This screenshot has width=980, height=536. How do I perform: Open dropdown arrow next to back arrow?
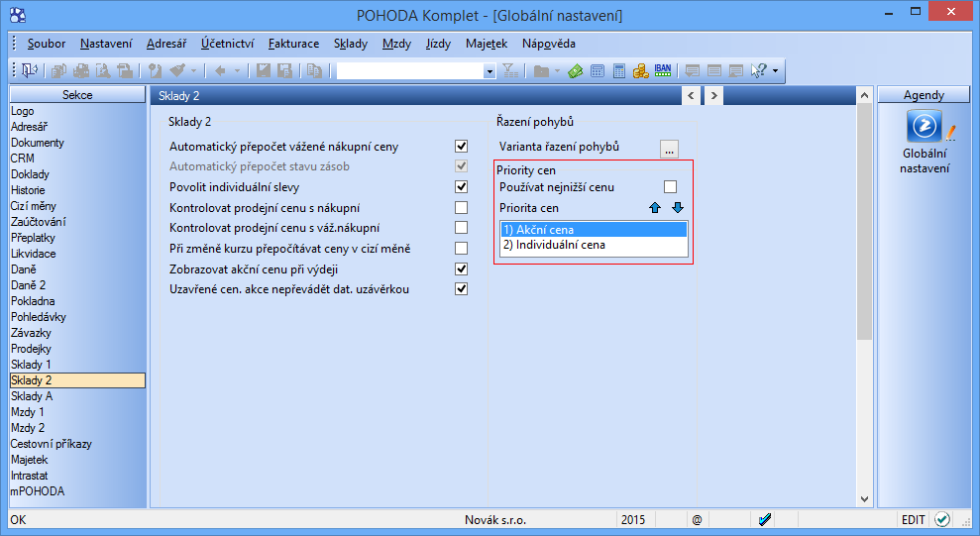pos(237,71)
